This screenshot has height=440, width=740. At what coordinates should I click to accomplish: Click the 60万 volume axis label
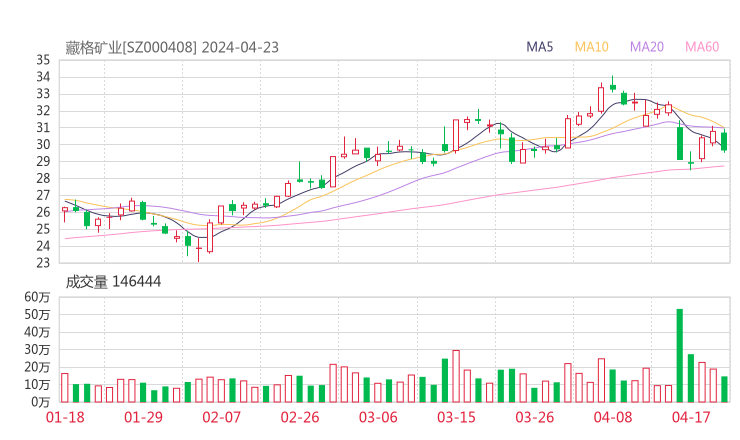[x=37, y=297]
